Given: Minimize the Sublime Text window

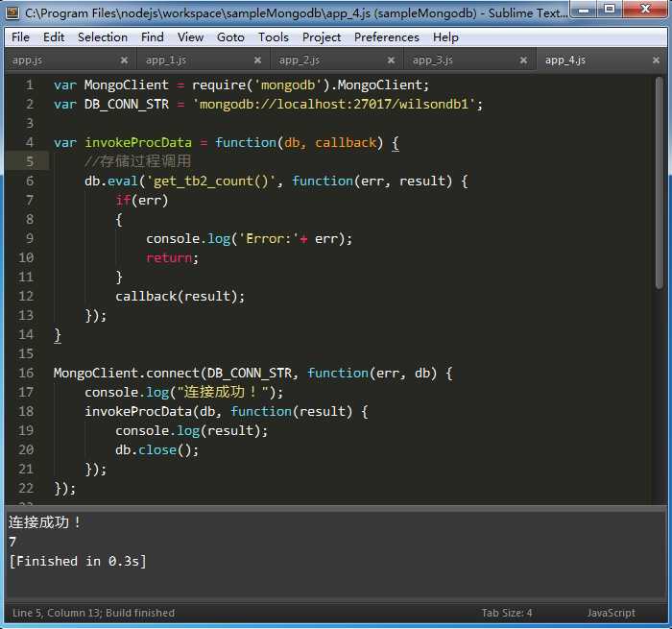Looking at the screenshot, I should point(584,10).
